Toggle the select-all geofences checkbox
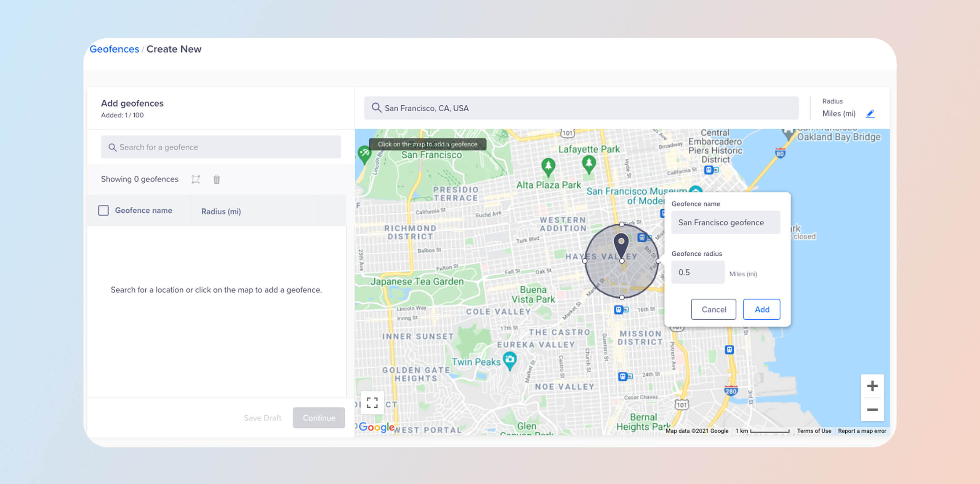 103,210
